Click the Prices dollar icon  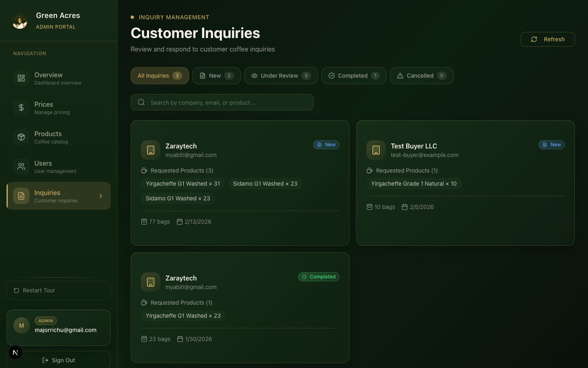tap(21, 108)
